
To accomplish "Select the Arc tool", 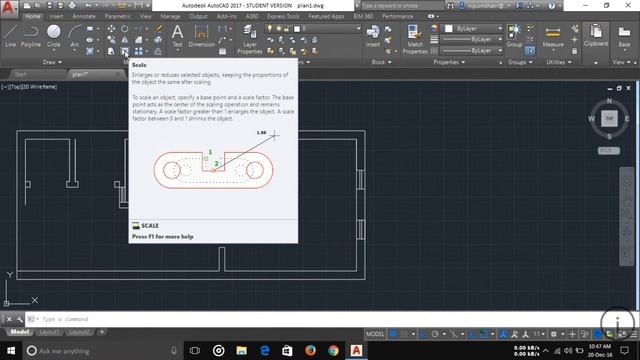I will coord(74,36).
